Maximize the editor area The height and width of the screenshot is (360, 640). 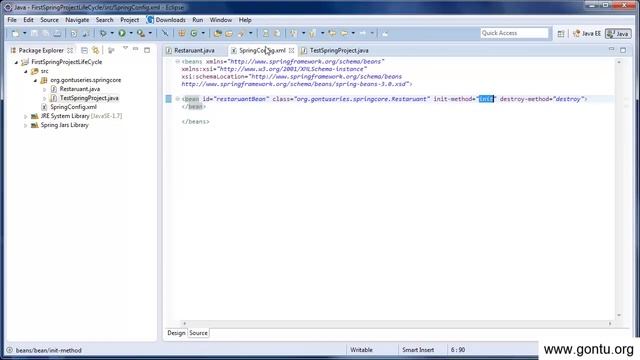coord(623,50)
